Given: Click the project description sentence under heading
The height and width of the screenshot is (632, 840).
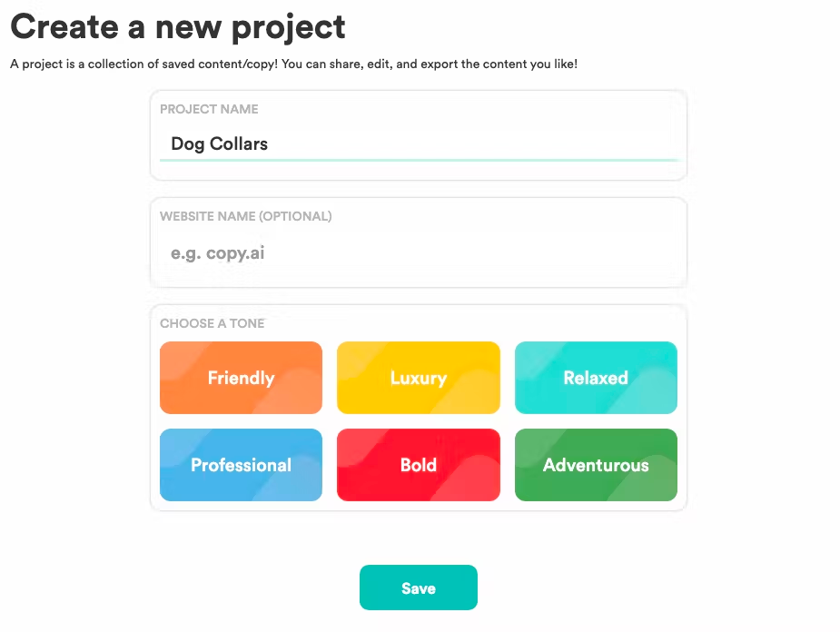Looking at the screenshot, I should pyautogui.click(x=293, y=64).
